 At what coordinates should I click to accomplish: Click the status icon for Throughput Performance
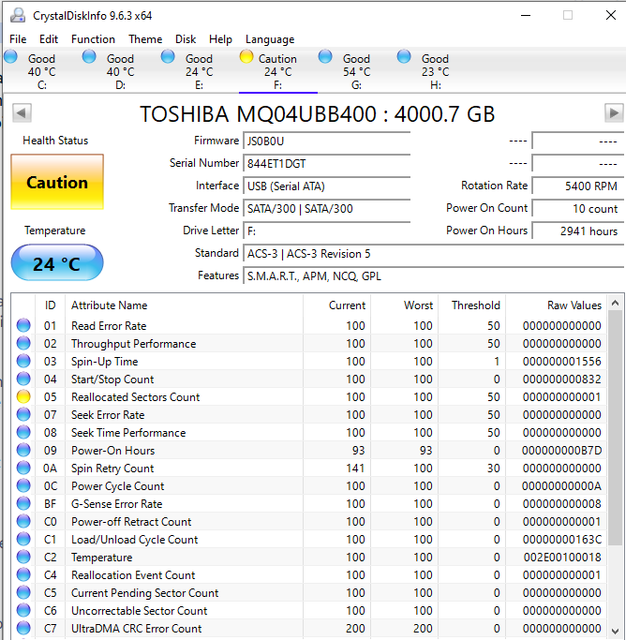(23, 343)
